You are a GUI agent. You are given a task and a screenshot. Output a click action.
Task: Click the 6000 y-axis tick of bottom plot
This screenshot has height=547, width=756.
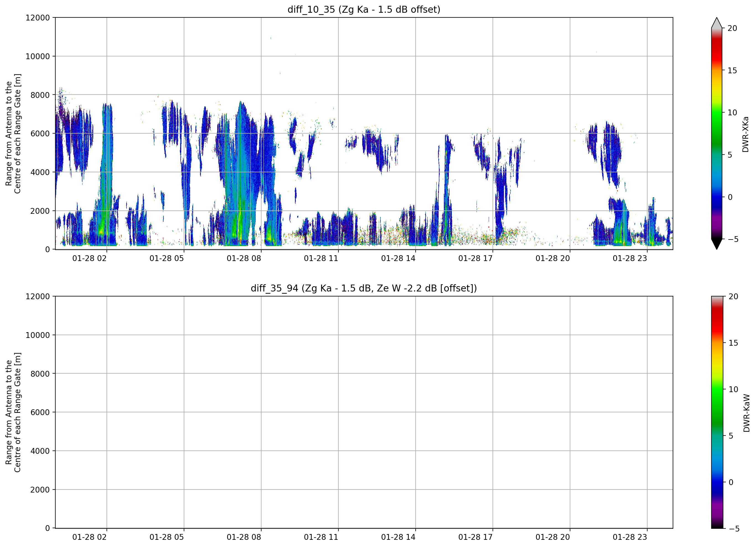point(40,412)
